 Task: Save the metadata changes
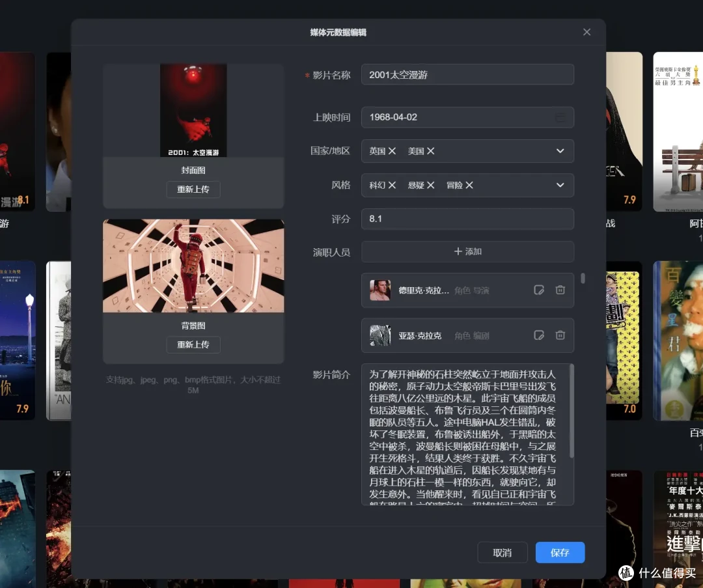[560, 553]
